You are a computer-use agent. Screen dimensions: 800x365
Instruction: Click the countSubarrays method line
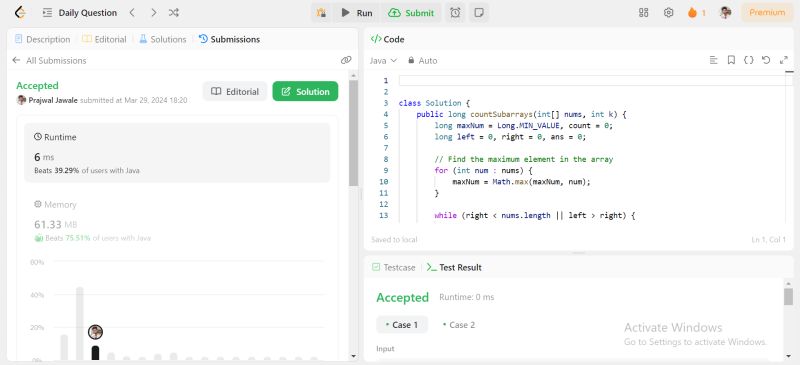click(x=521, y=114)
